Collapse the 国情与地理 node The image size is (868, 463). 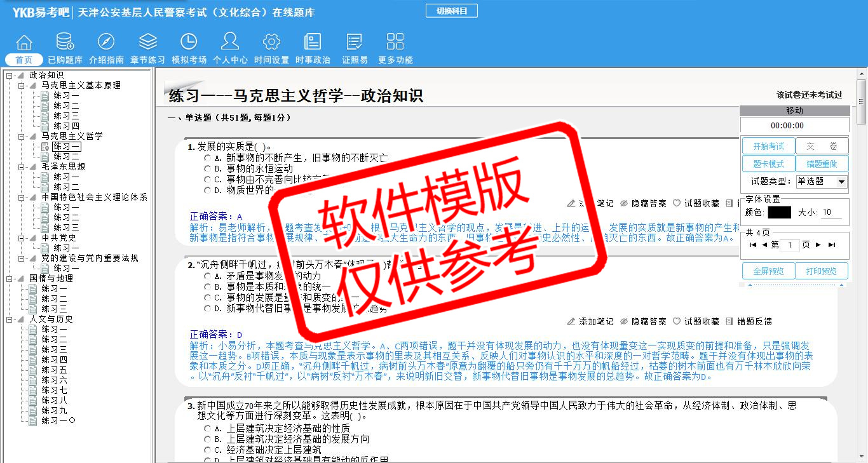pyautogui.click(x=9, y=278)
